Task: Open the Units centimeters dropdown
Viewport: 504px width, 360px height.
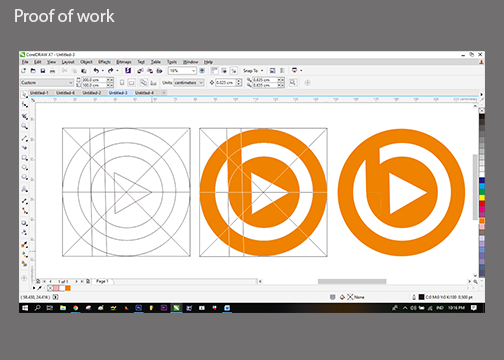Action: (188, 83)
